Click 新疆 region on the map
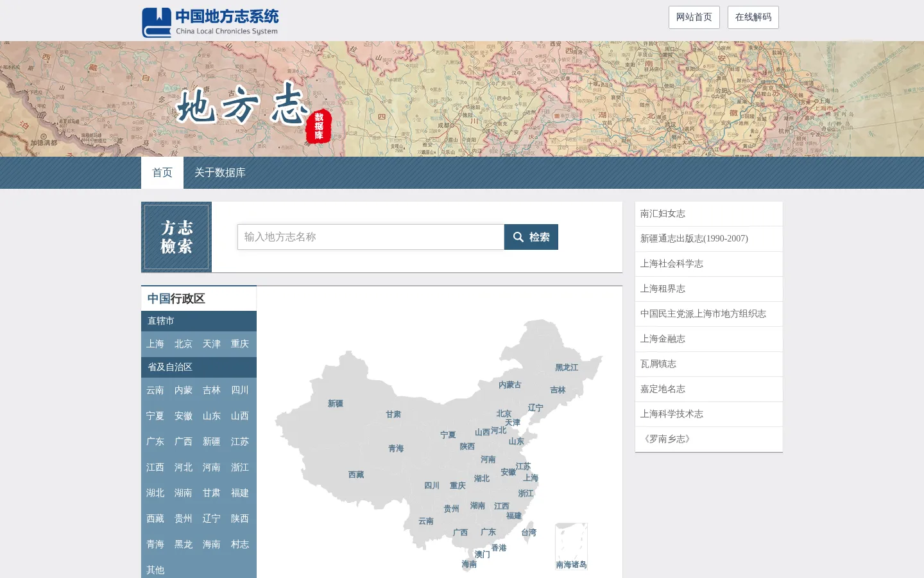Image resolution: width=924 pixels, height=578 pixels. [x=336, y=404]
